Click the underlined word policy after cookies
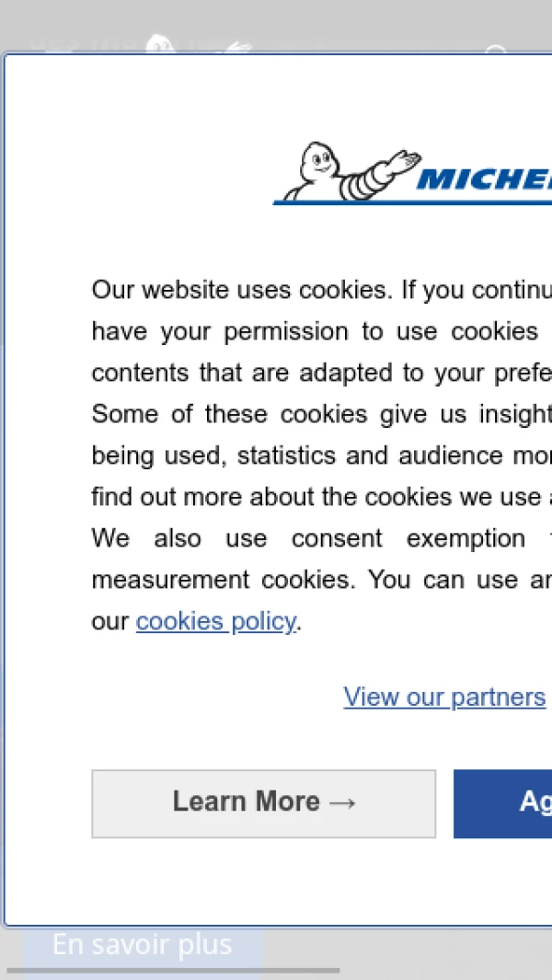The height and width of the screenshot is (980, 552). [x=262, y=622]
